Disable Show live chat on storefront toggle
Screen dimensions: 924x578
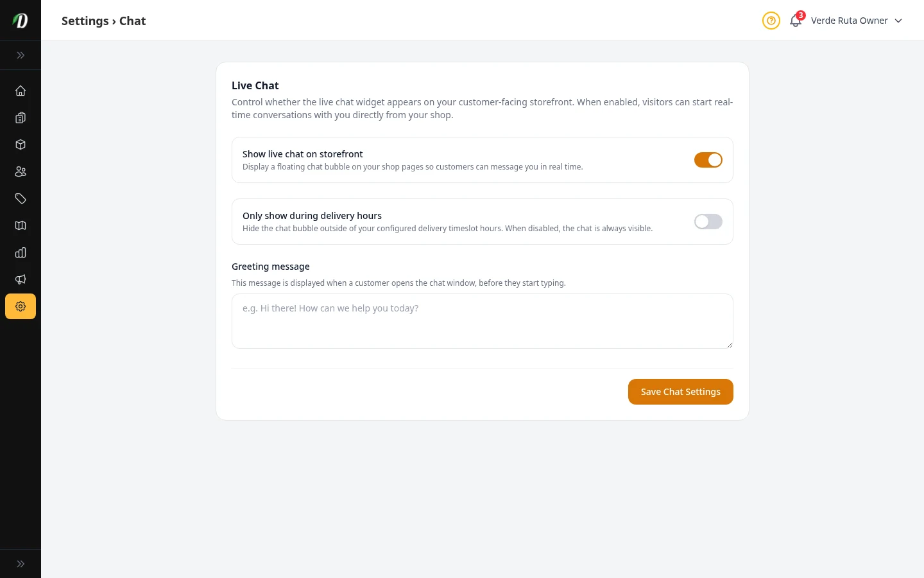click(x=708, y=160)
